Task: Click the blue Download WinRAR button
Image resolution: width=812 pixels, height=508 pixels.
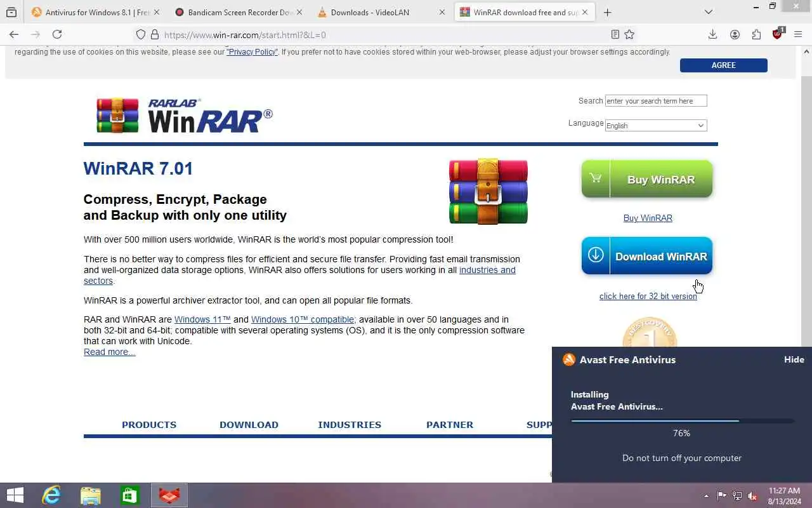Action: (647, 256)
